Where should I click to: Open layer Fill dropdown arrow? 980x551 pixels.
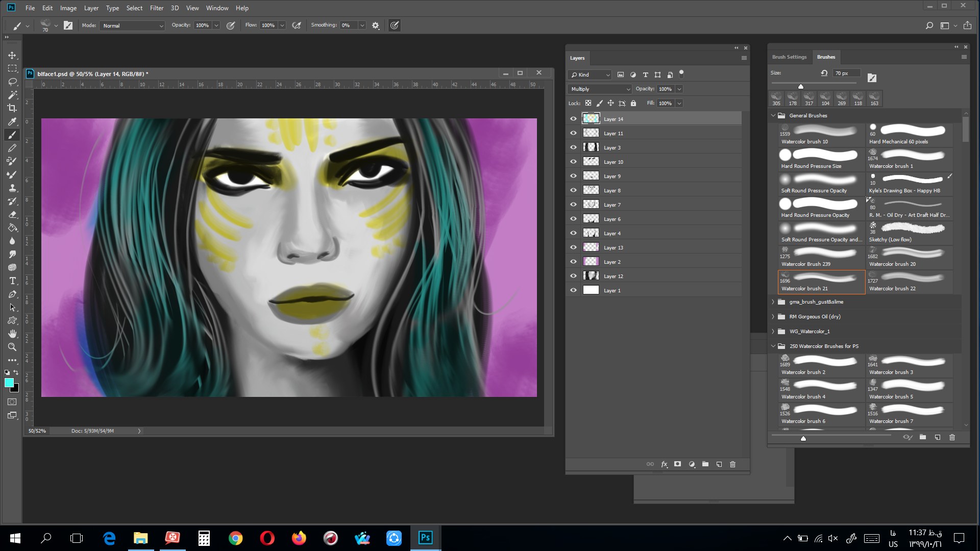click(x=679, y=103)
